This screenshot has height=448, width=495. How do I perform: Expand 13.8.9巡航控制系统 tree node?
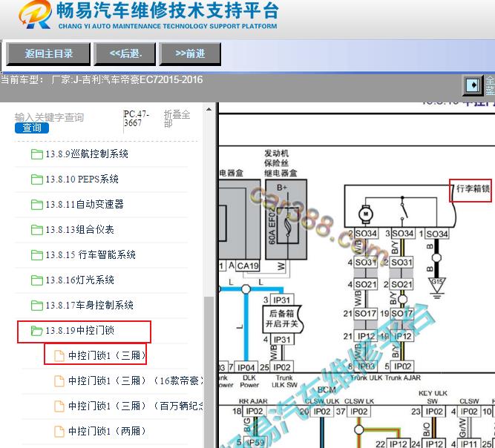[87, 154]
